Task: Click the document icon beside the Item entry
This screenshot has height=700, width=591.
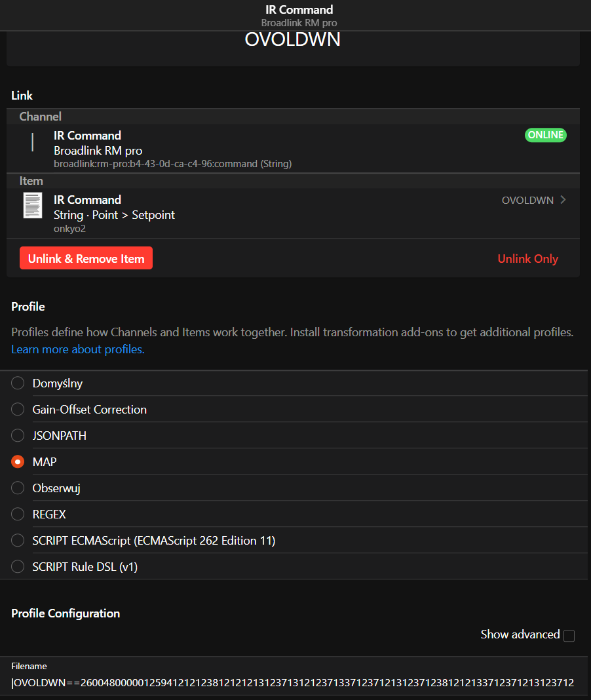Action: pyautogui.click(x=33, y=206)
